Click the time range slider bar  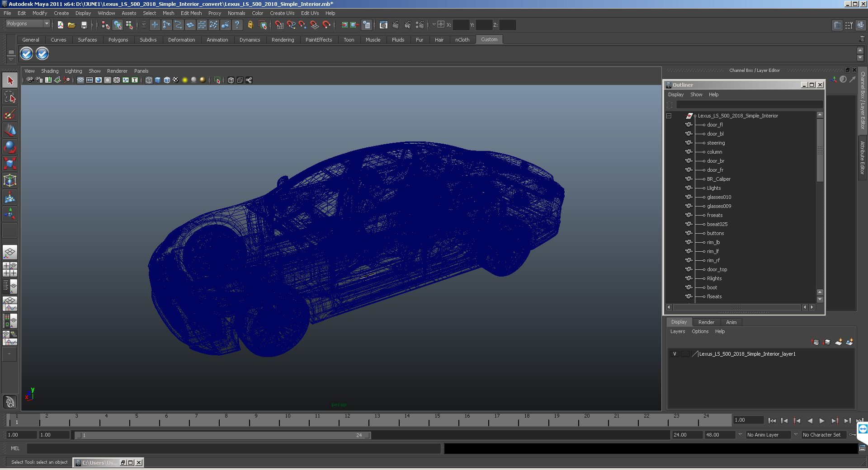[x=223, y=435]
